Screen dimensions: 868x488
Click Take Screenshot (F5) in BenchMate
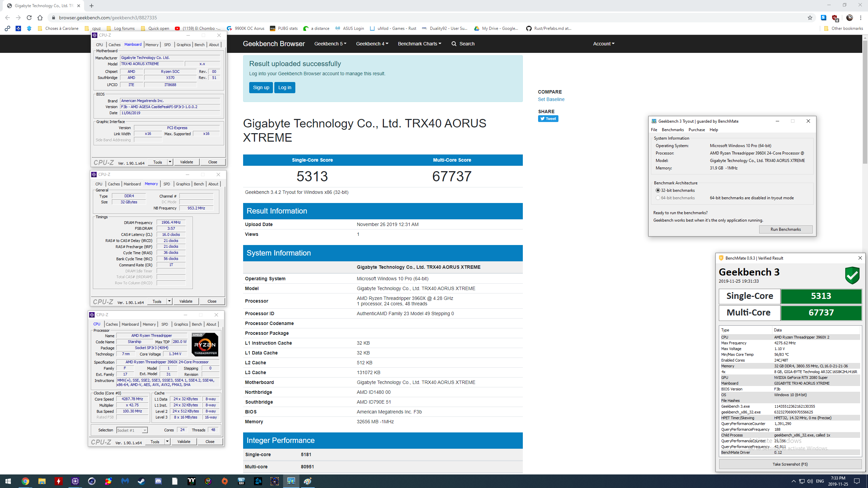[x=790, y=464]
